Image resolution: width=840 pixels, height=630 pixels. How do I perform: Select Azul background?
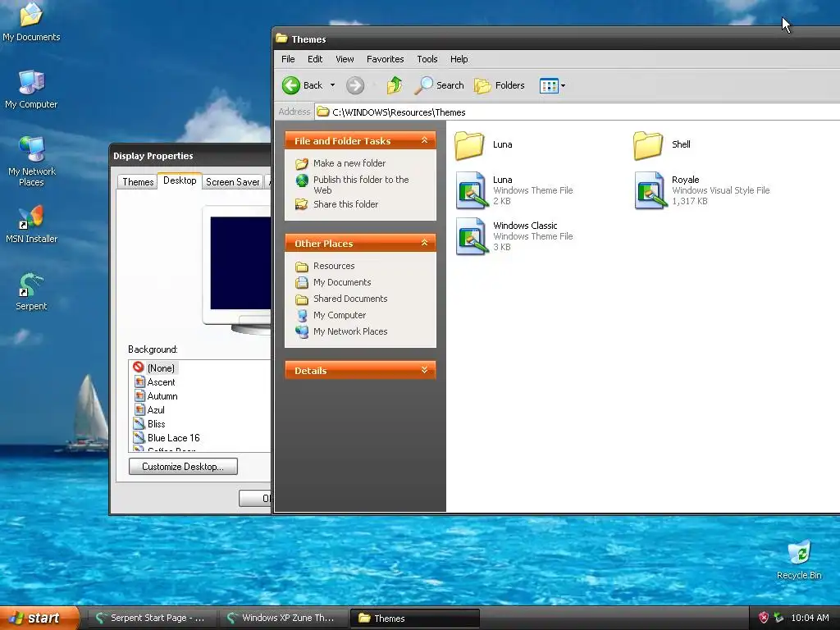click(x=155, y=410)
